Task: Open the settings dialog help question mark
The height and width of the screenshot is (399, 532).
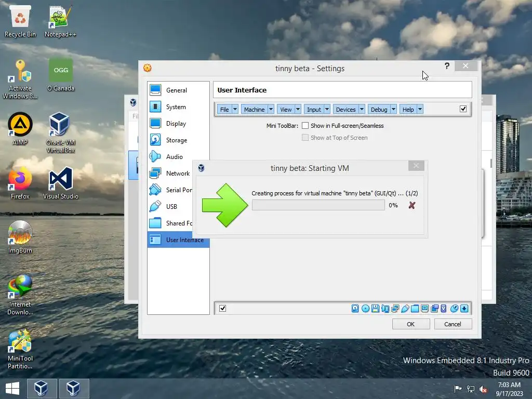Action: pos(447,66)
